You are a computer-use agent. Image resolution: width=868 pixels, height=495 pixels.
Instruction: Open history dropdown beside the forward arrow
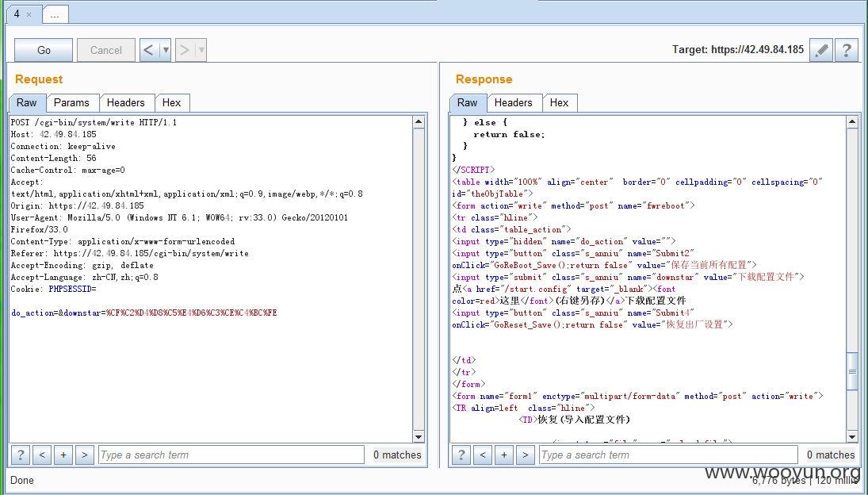[x=201, y=50]
